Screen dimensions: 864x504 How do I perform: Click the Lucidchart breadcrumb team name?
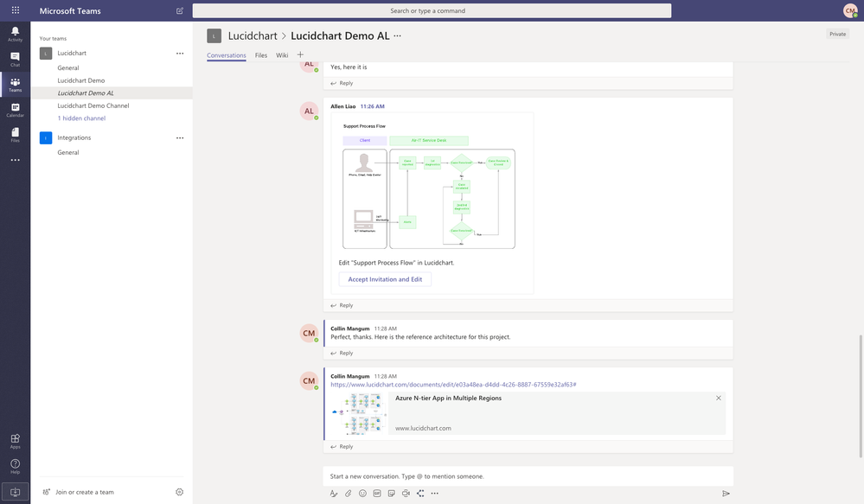click(253, 35)
